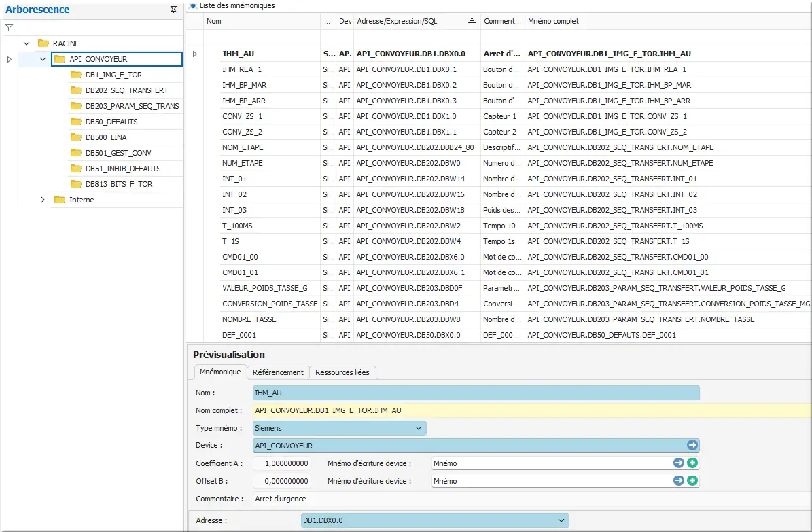Image resolution: width=812 pixels, height=532 pixels.
Task: Add mnémo plus icon beside Coefficient A row
Action: 692,463
